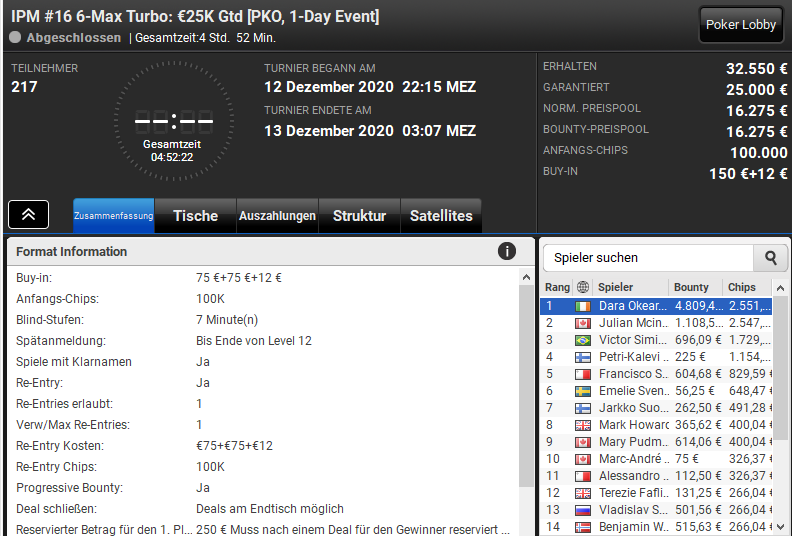Switch to the Tische tab

pos(195,216)
